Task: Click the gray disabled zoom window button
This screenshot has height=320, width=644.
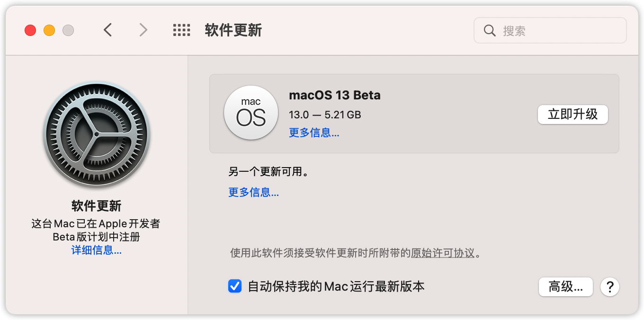Action: point(68,31)
